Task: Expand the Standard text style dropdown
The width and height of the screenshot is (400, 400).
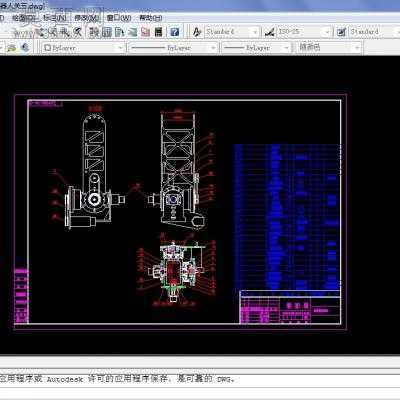Action: tap(255, 32)
